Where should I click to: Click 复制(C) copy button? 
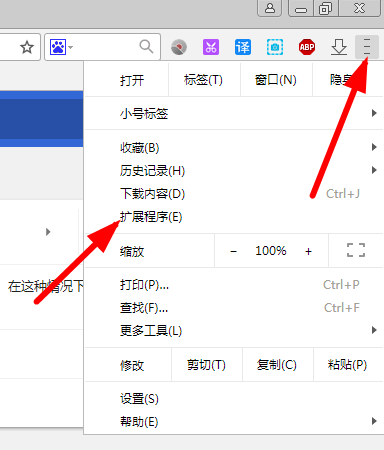277,365
